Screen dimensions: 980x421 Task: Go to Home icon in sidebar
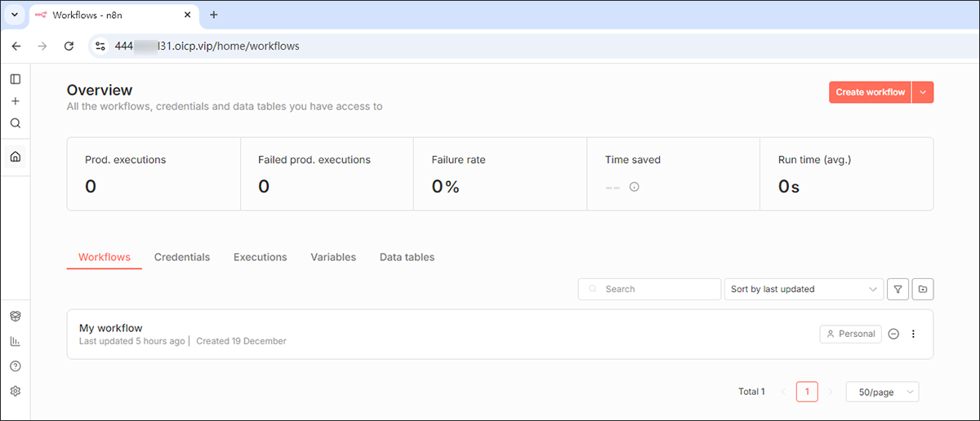pos(16,157)
